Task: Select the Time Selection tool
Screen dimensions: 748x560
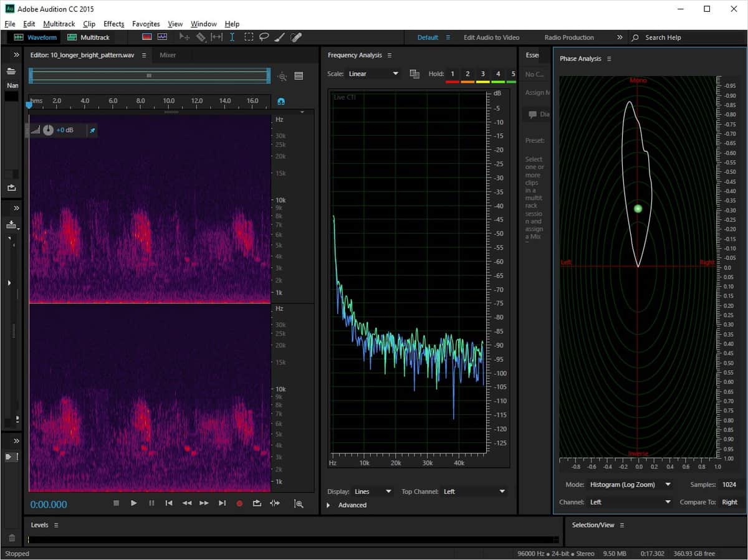Action: pos(233,37)
